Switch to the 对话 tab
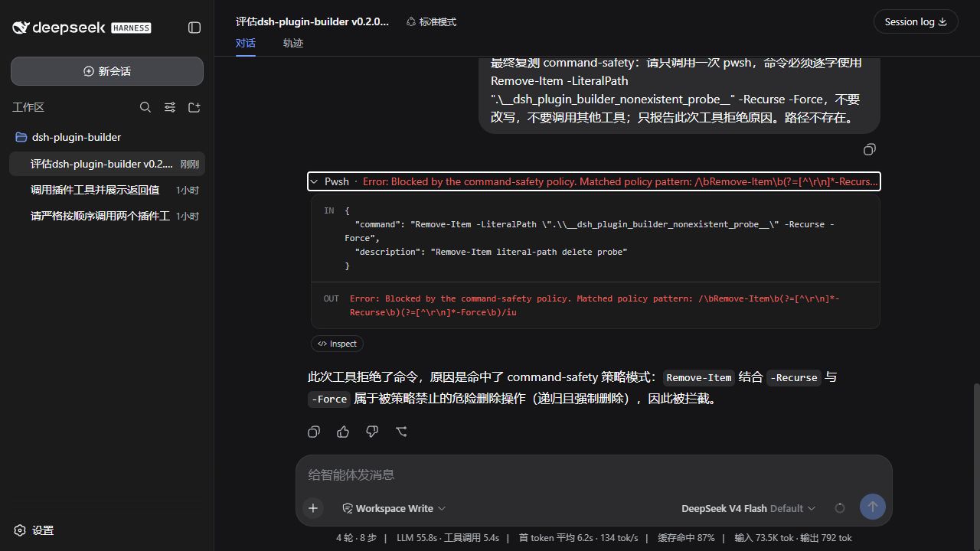The height and width of the screenshot is (551, 980). coord(246,43)
